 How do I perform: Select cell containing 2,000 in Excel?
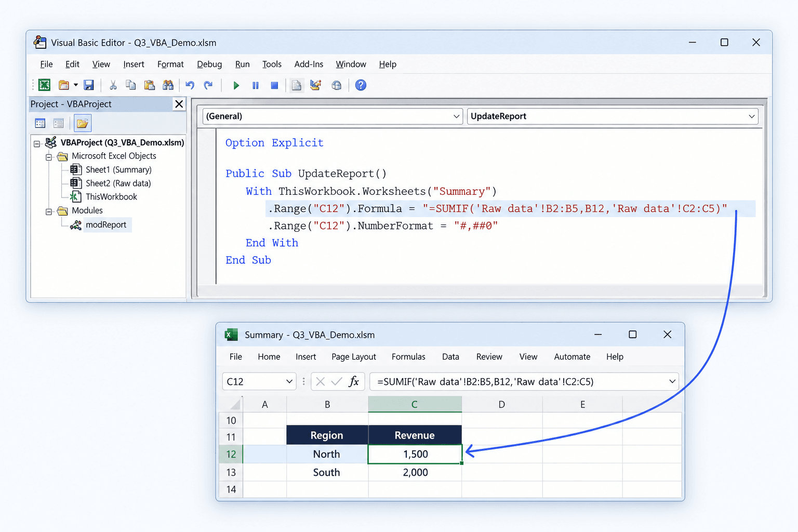(415, 472)
